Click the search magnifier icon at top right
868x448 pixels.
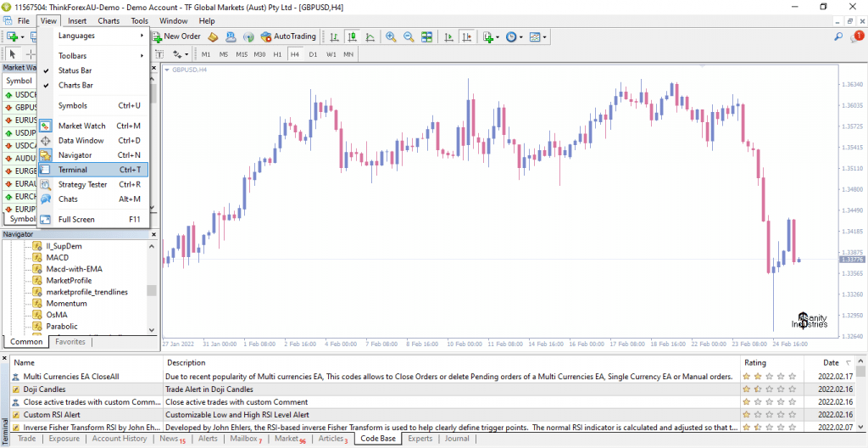click(x=838, y=37)
